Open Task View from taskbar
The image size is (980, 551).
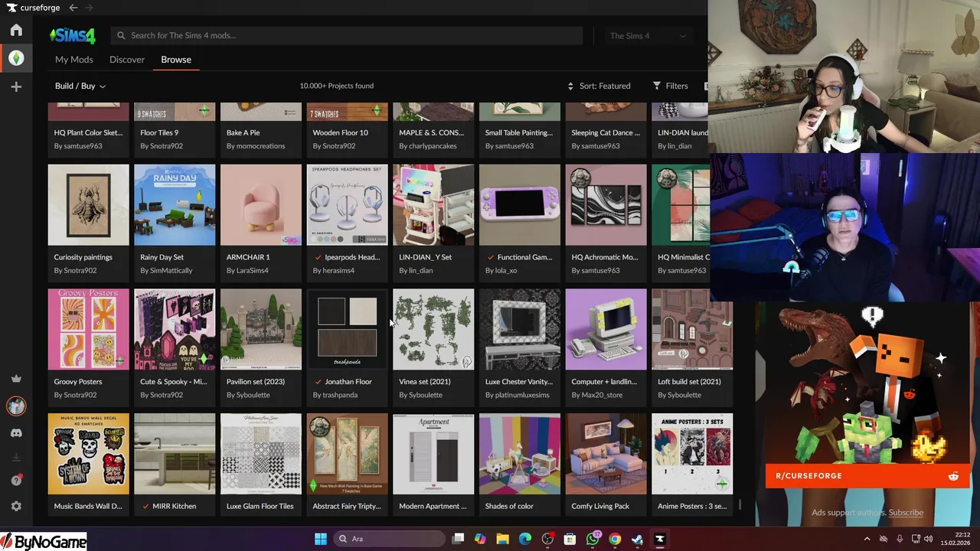coord(458,539)
